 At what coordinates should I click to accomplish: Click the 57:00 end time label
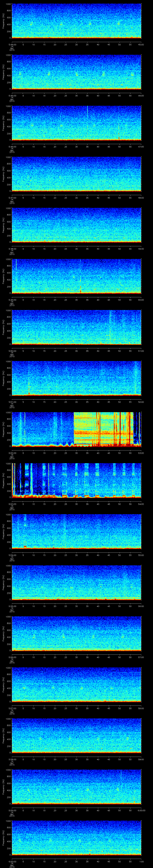pyautogui.click(x=141, y=657)
